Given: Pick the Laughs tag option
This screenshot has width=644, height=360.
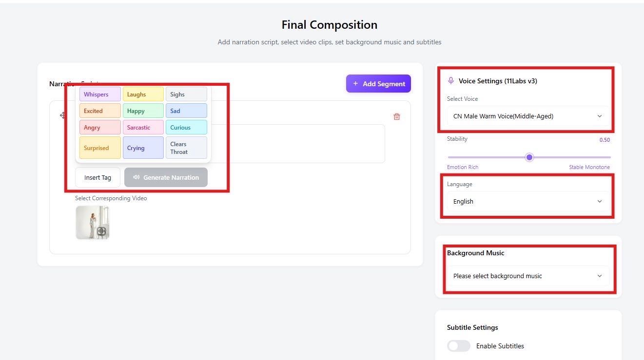Looking at the screenshot, I should 143,95.
